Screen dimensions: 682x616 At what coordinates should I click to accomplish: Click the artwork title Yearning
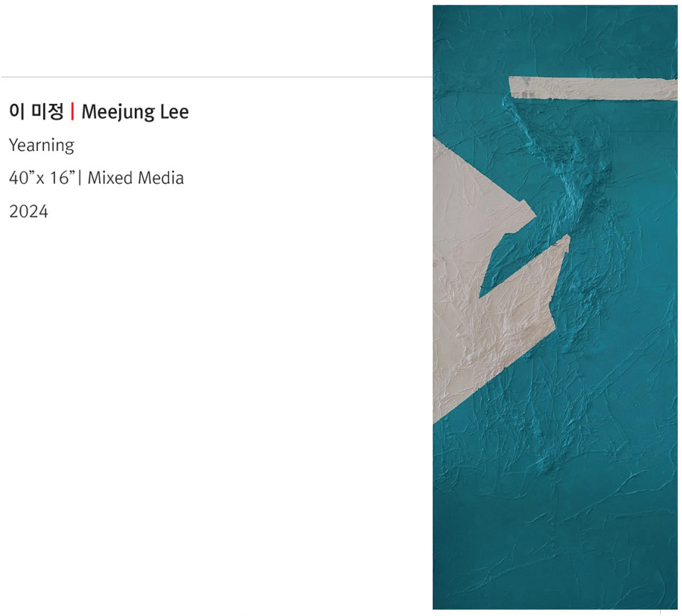pyautogui.click(x=42, y=145)
